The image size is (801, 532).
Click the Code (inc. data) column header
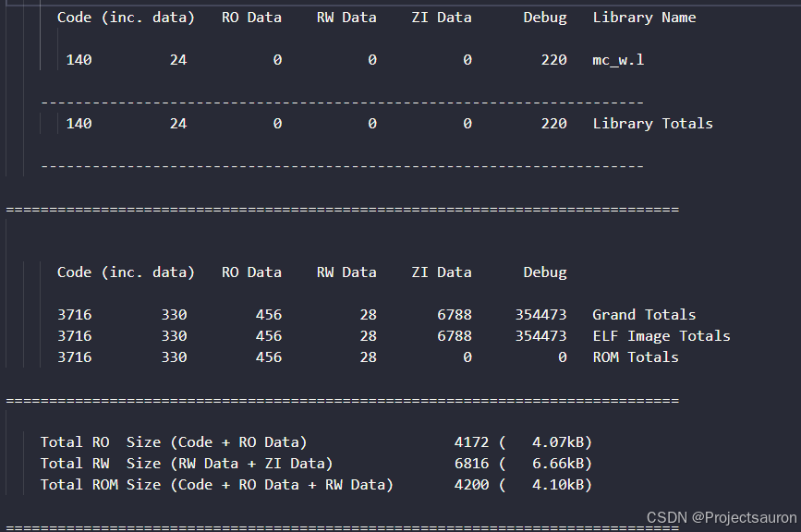(x=126, y=17)
